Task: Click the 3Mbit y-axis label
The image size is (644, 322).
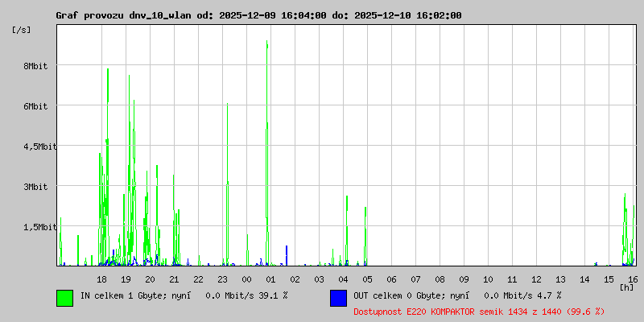Action: 35,187
